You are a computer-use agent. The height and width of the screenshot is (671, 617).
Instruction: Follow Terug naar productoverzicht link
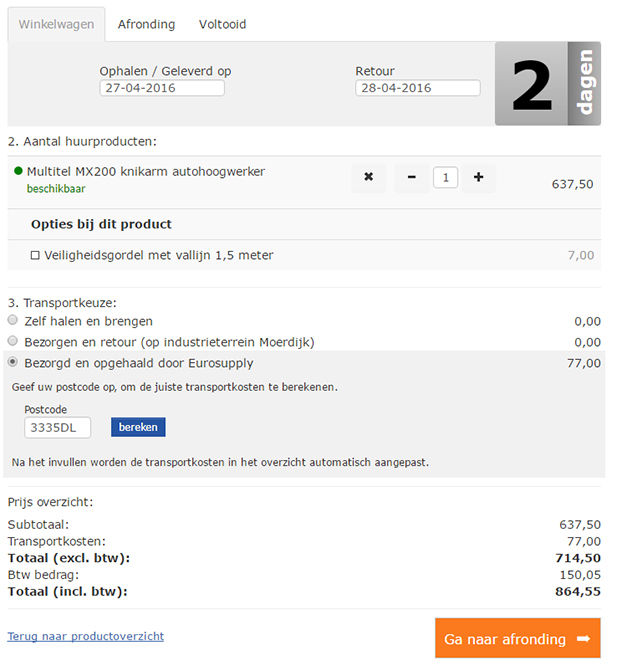pyautogui.click(x=86, y=636)
